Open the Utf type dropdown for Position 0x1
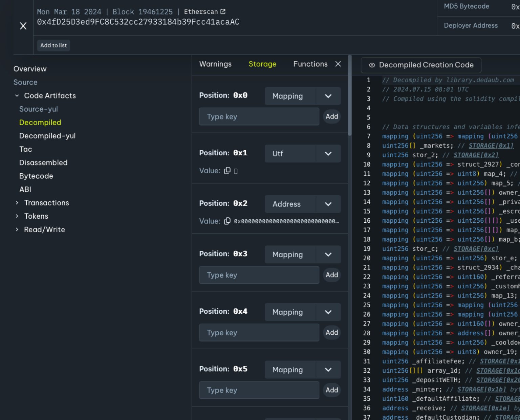The width and height of the screenshot is (520, 420). point(328,154)
